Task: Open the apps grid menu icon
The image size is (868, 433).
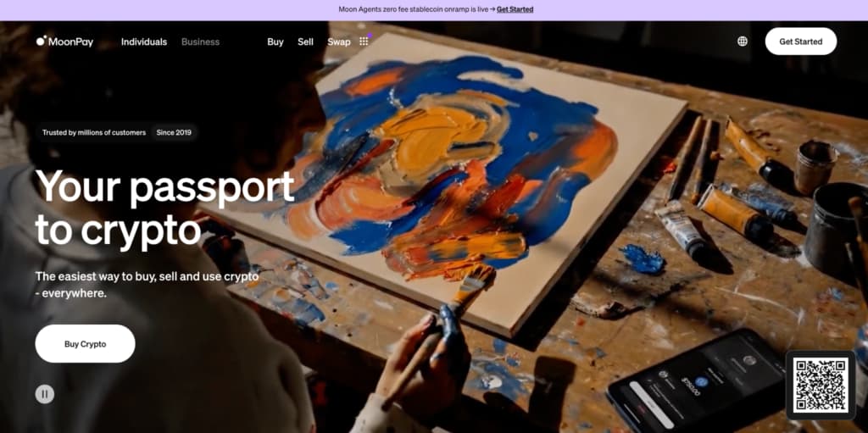Action: pyautogui.click(x=364, y=42)
